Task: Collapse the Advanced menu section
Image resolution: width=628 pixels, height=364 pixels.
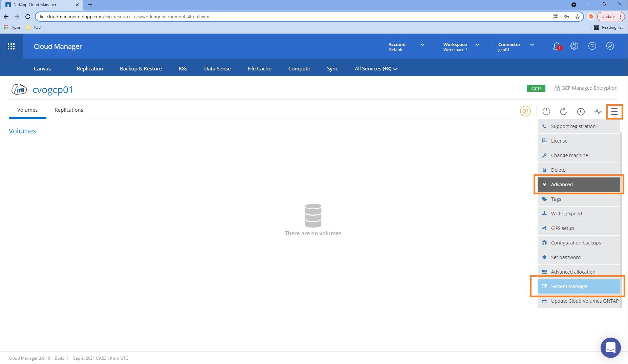Action: tap(579, 185)
